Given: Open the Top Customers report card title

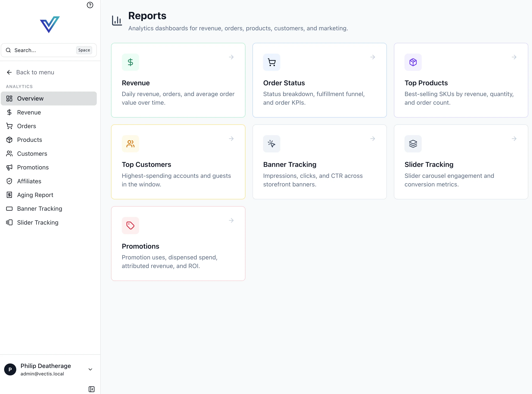Looking at the screenshot, I should coord(146,165).
